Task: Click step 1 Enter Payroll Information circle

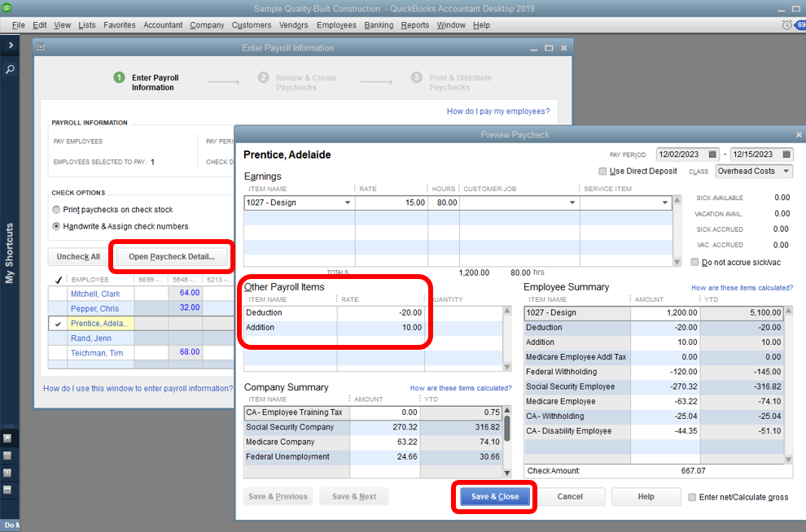Action: coord(119,77)
